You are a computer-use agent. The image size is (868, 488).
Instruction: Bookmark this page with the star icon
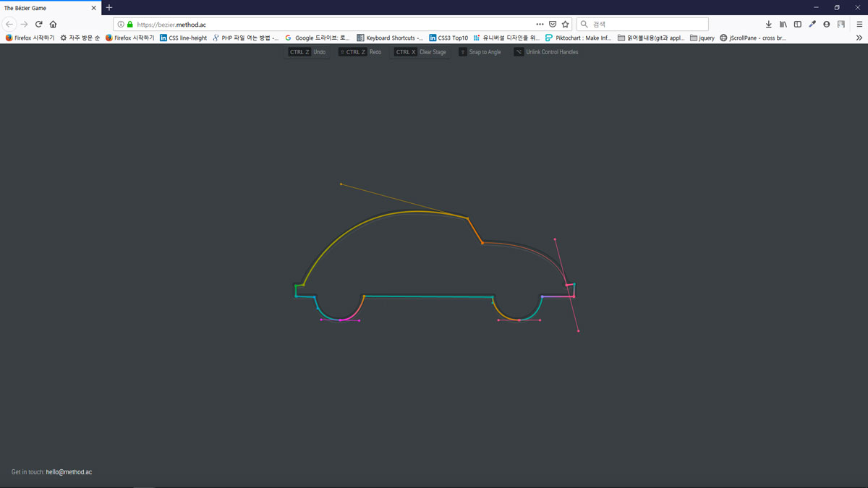point(566,24)
